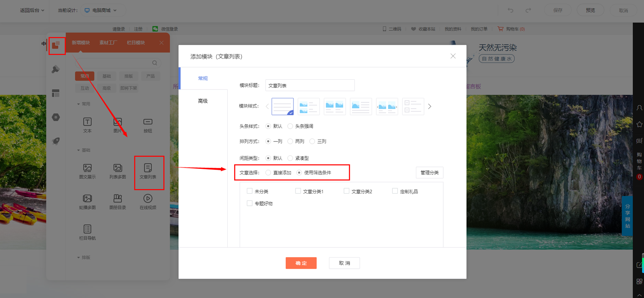This screenshot has height=298, width=644.
Task: Expand the 返回后台 dropdown menu
Action: pos(32,10)
